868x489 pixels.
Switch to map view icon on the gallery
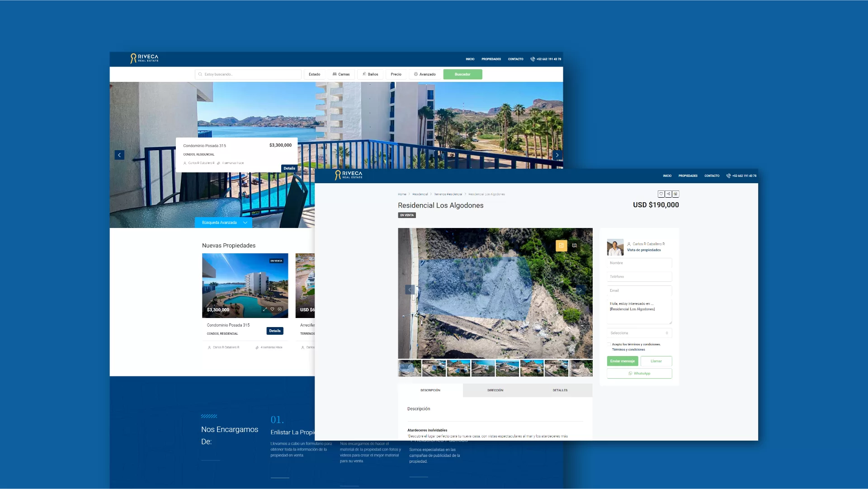click(x=575, y=246)
